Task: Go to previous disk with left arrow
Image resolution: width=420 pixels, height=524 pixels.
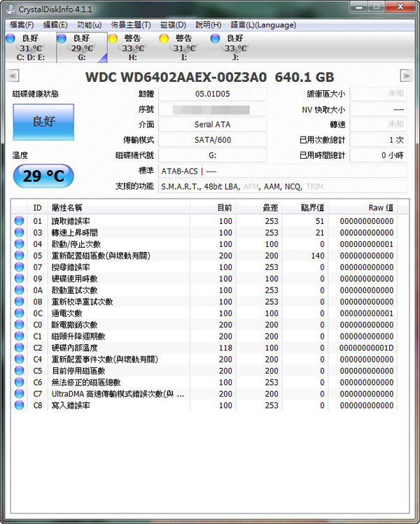Action: pos(13,76)
